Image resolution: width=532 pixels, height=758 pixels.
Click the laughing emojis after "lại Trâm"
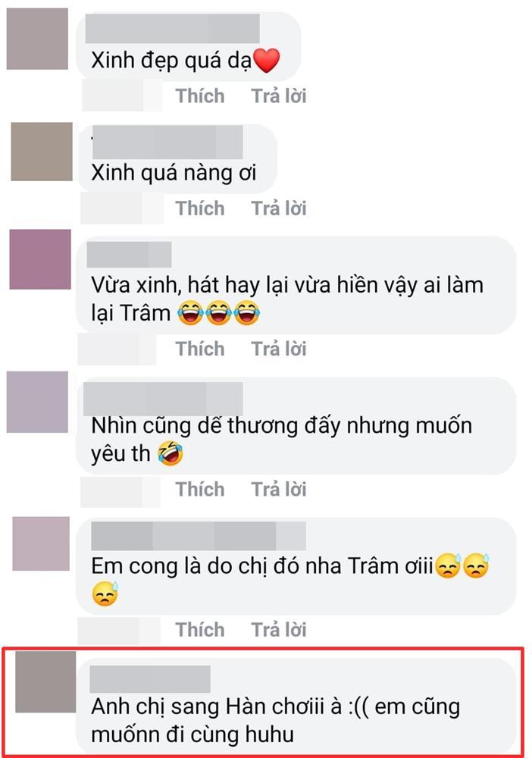point(219,313)
